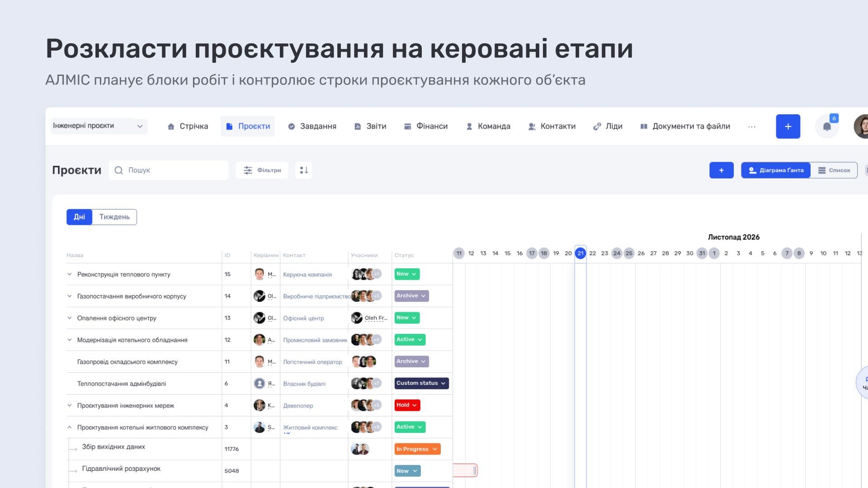The image size is (868, 488).
Task: Click the blue add project plus button
Action: (722, 170)
